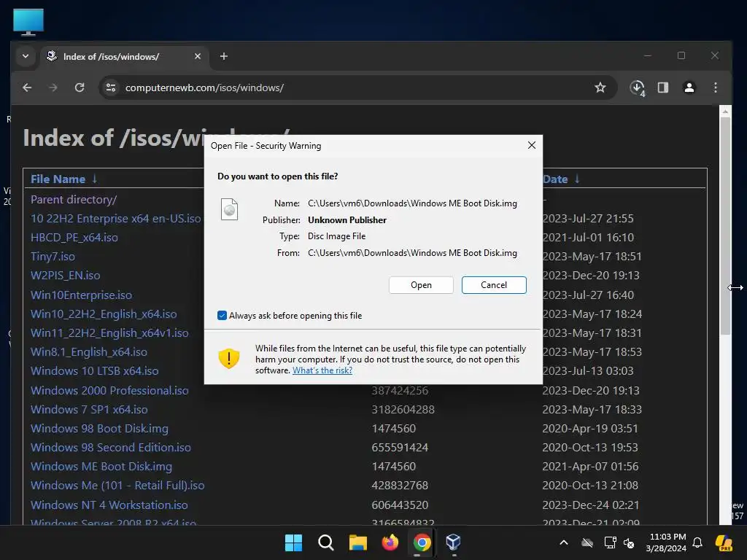Toggle Chrome side panel icon

tap(662, 87)
